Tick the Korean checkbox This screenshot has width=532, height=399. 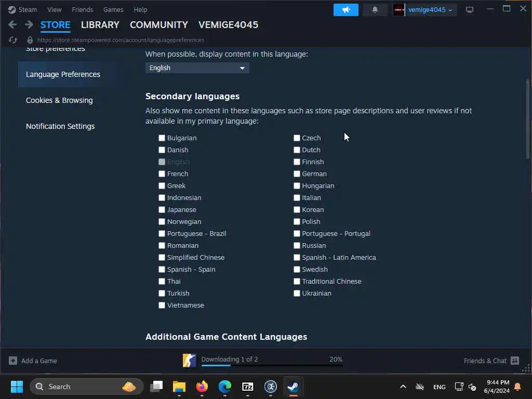(x=297, y=210)
